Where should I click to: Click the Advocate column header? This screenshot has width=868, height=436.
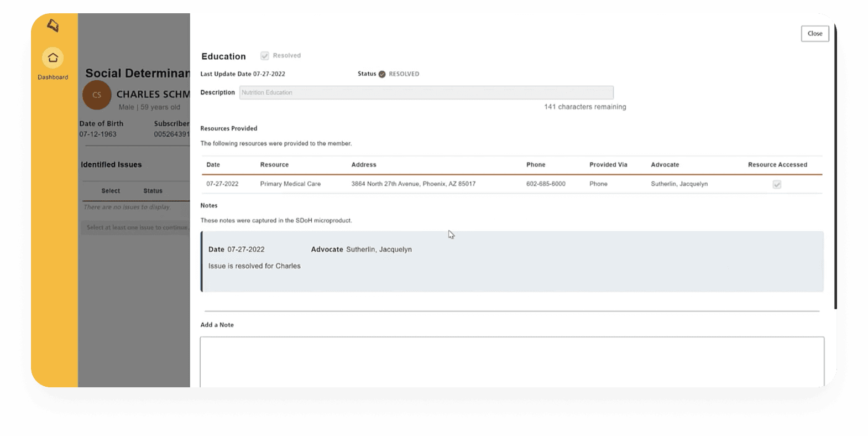coord(665,165)
